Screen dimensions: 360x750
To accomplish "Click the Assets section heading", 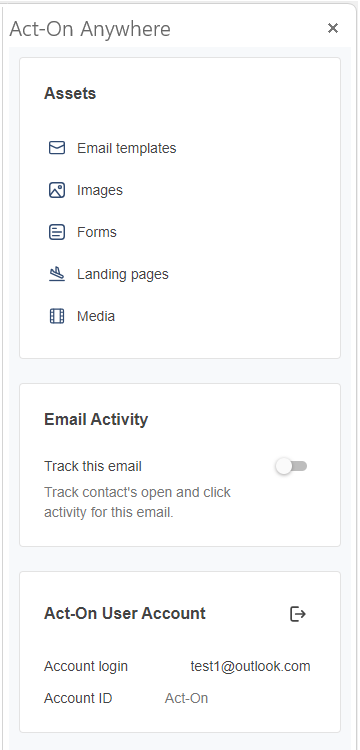I will (x=70, y=93).
